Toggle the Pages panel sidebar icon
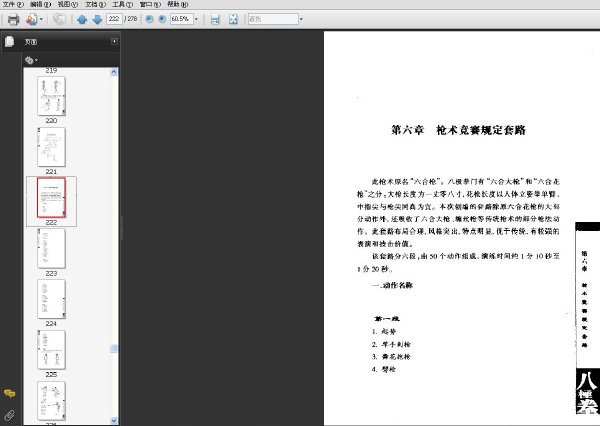The width and height of the screenshot is (600, 426). point(10,41)
